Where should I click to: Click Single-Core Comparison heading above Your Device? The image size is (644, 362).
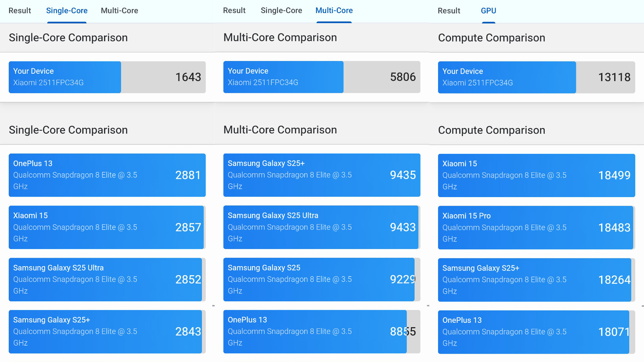tap(68, 38)
